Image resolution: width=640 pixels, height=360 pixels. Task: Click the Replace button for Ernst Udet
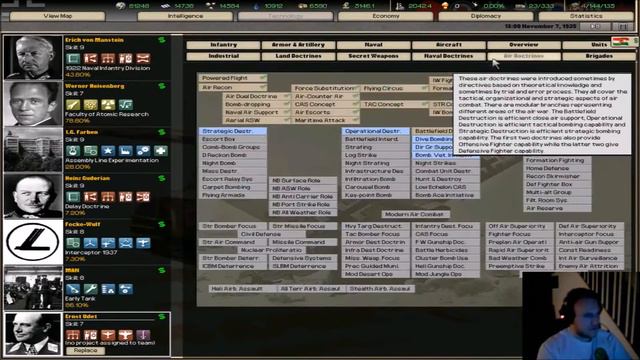[86, 351]
